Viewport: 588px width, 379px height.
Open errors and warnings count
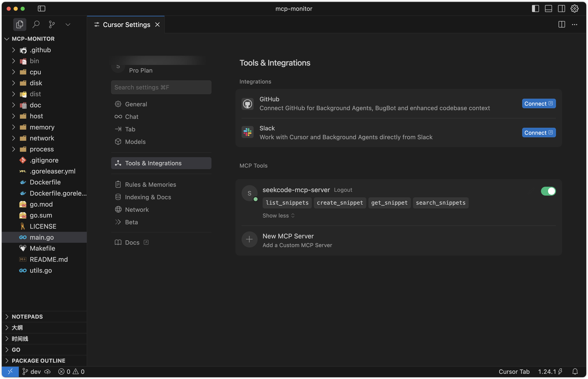click(x=71, y=372)
